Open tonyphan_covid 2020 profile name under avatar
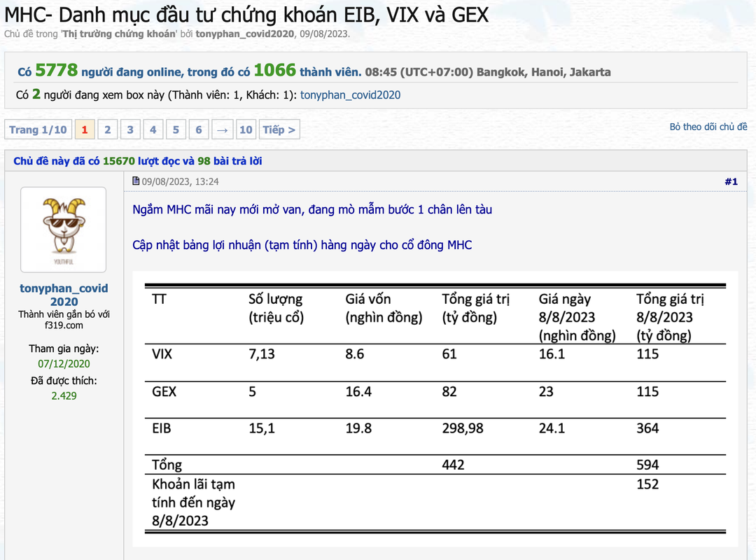Screen dimensions: 756x560 64,295
